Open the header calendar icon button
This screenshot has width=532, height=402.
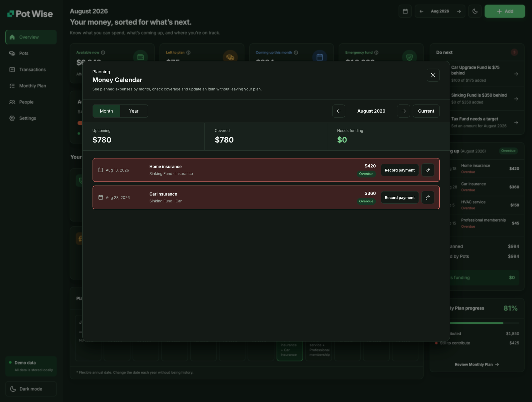tap(405, 11)
